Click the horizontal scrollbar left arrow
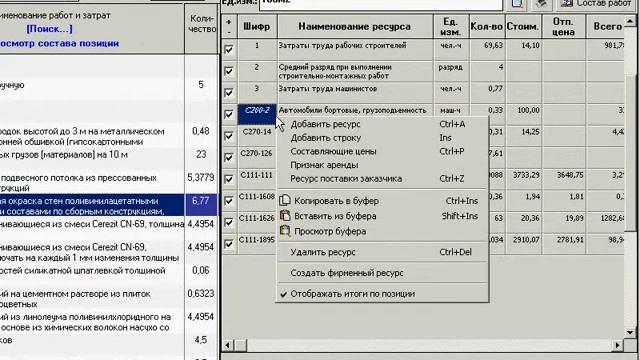This screenshot has height=360, width=640. (228, 345)
